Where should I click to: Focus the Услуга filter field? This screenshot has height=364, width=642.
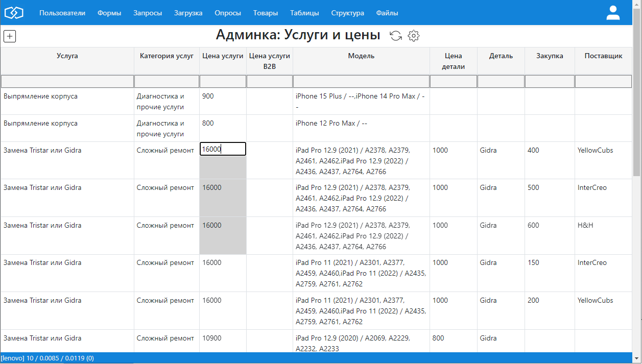click(x=67, y=81)
